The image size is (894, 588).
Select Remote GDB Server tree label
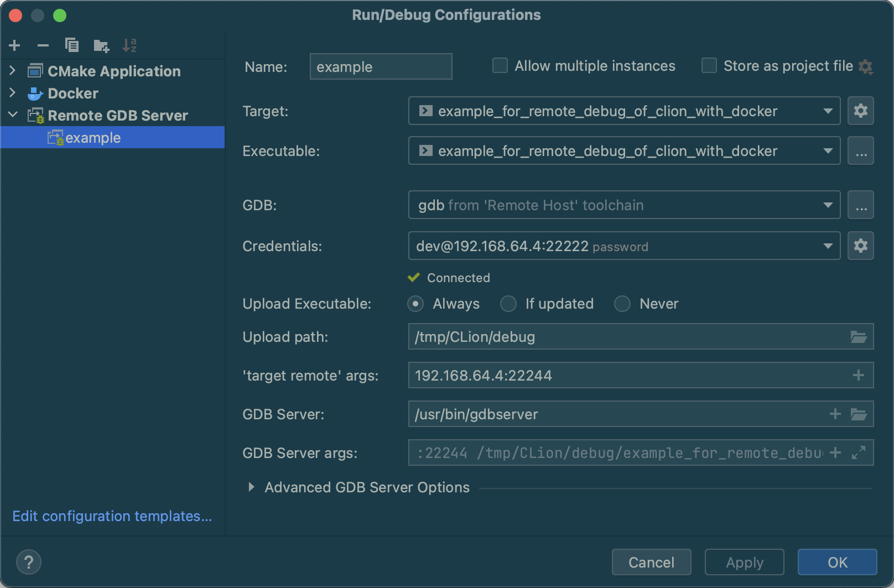pyautogui.click(x=118, y=116)
